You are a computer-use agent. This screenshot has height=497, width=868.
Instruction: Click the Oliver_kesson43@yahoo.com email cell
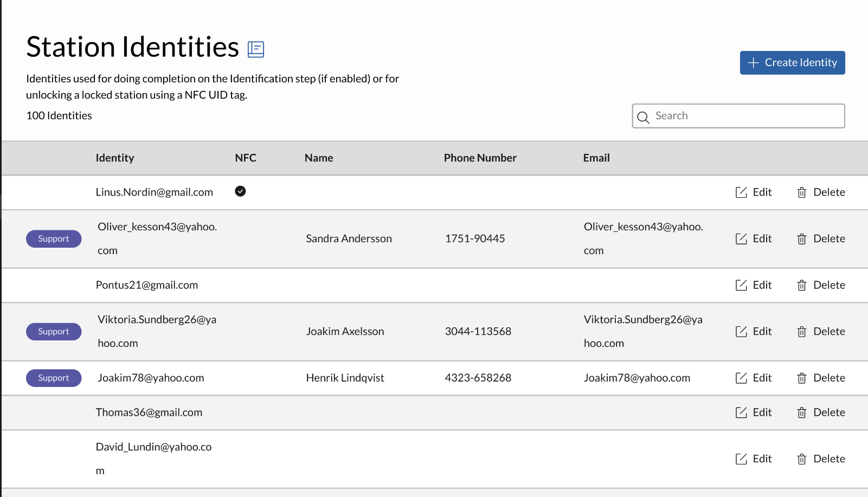click(644, 239)
